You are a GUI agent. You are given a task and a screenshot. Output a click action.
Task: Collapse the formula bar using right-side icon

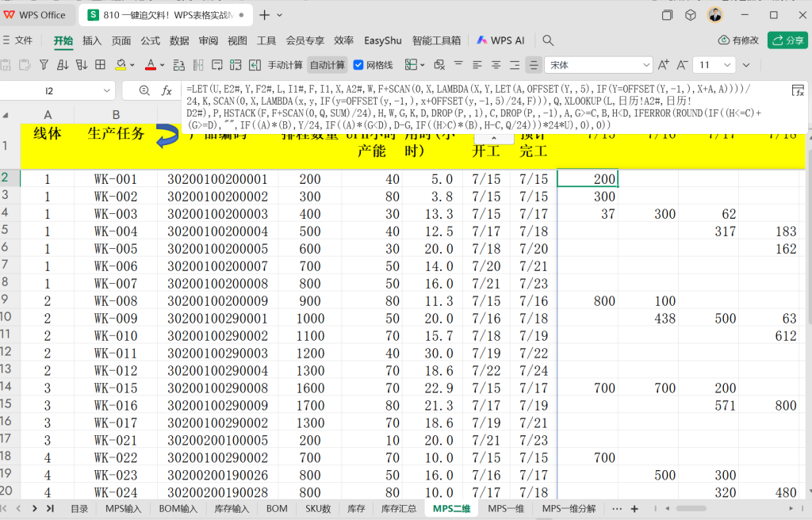(x=798, y=90)
